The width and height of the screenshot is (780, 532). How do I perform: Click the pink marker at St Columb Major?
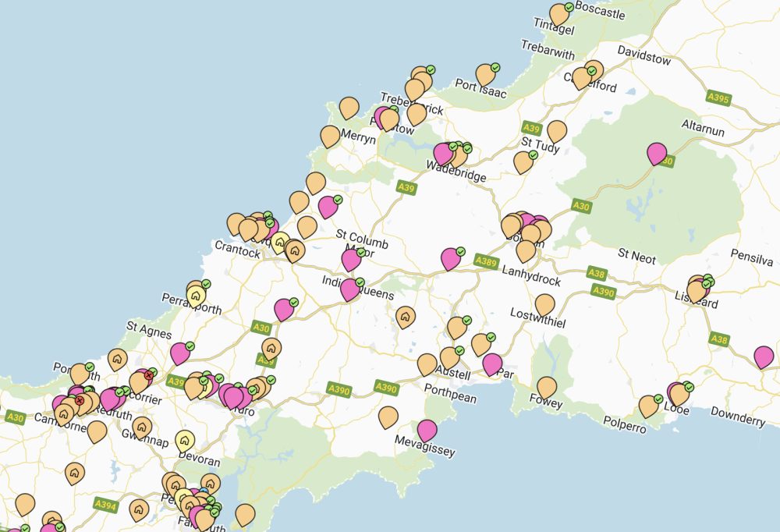351,259
